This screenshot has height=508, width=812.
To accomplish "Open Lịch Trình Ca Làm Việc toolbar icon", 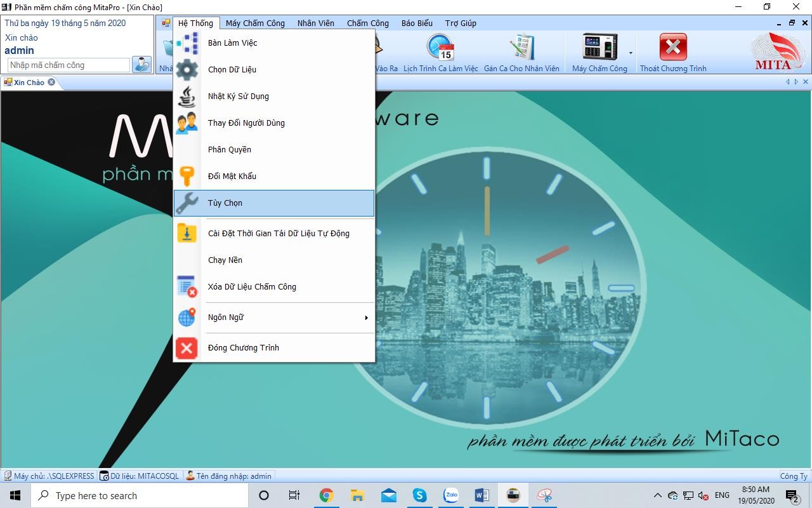I will click(x=440, y=48).
